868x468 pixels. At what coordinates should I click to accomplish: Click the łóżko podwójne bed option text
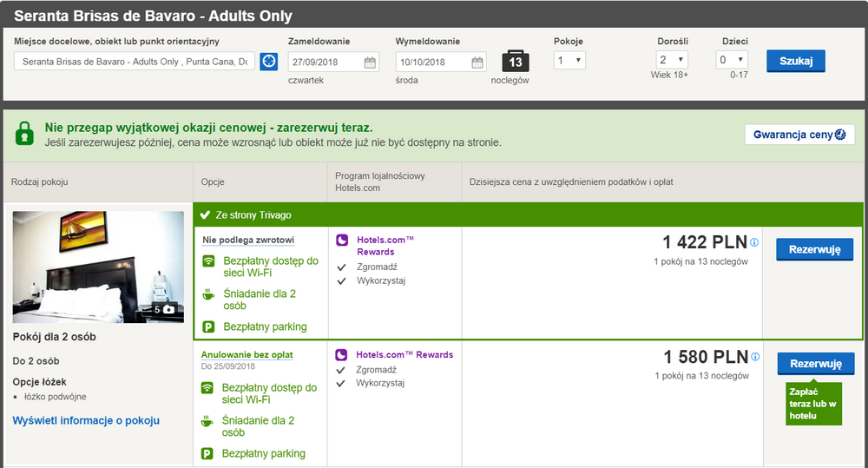click(x=55, y=397)
